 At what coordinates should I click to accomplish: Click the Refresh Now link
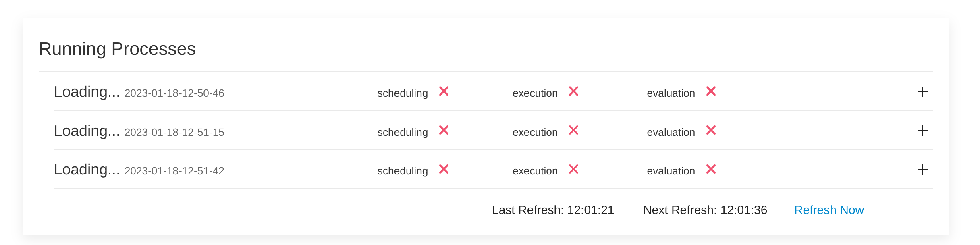(x=829, y=210)
